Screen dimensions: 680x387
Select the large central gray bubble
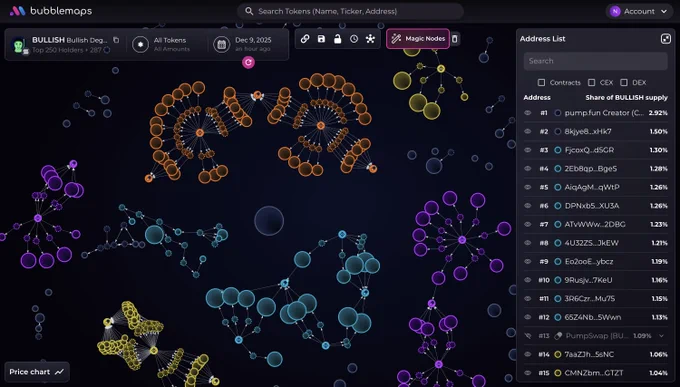point(269,221)
